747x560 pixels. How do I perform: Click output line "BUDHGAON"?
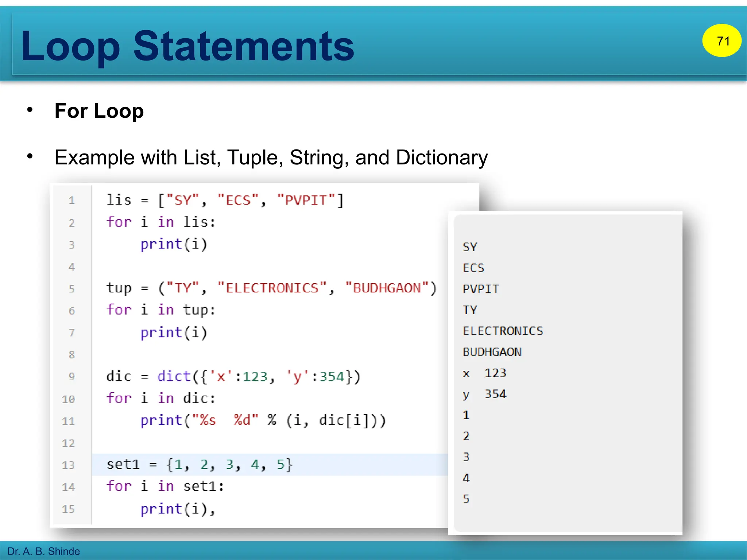(x=492, y=352)
